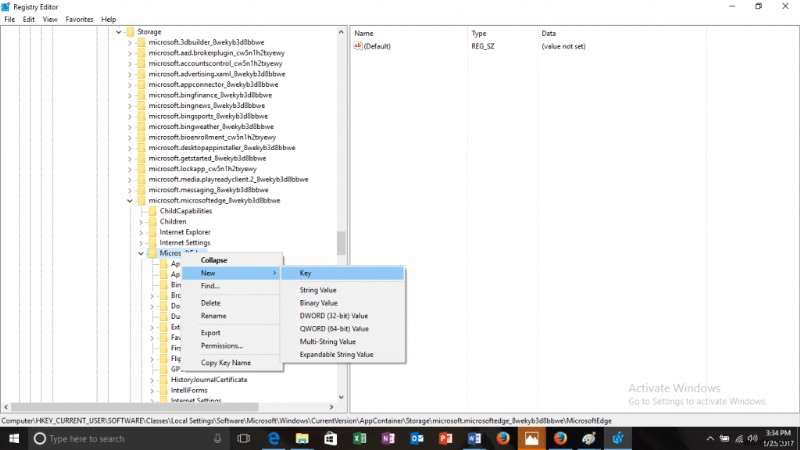This screenshot has width=800, height=450.
Task: Click the (Default) string value icon
Action: coord(358,46)
